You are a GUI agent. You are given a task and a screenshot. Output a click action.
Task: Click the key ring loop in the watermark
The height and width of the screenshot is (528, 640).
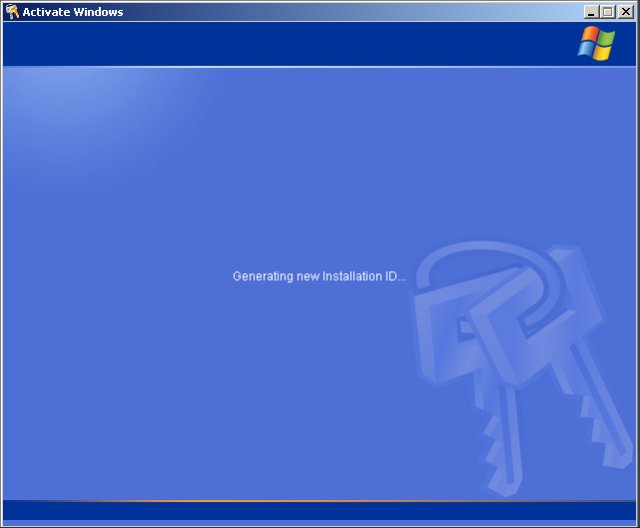[x=480, y=275]
